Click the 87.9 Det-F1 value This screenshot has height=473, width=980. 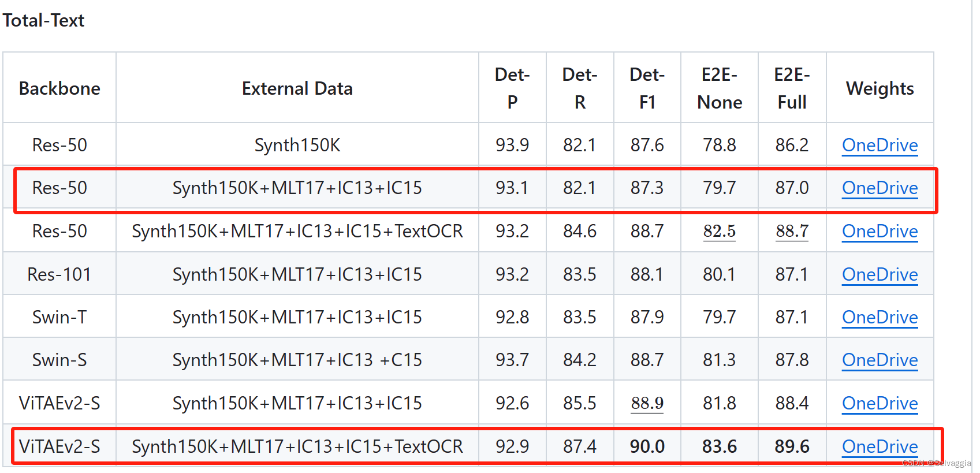pyautogui.click(x=647, y=317)
